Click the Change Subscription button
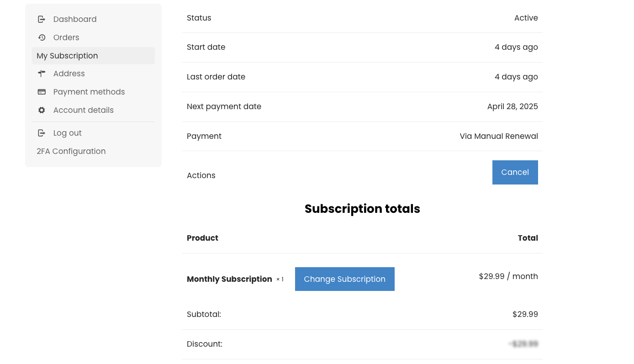The image size is (634, 364). point(344,279)
